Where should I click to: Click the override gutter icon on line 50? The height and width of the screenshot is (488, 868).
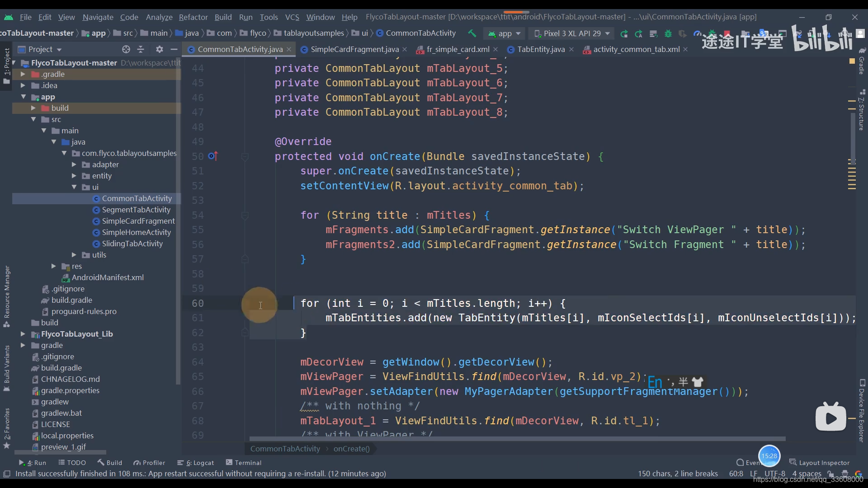212,156
